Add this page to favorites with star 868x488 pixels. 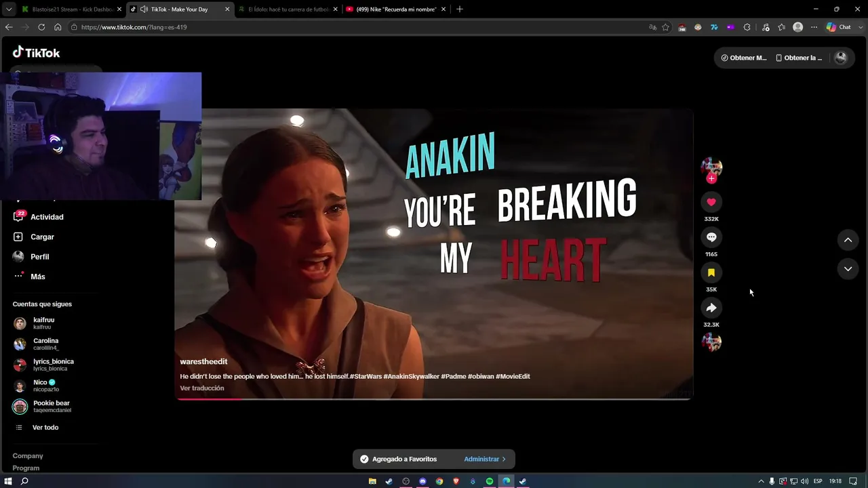pos(666,27)
